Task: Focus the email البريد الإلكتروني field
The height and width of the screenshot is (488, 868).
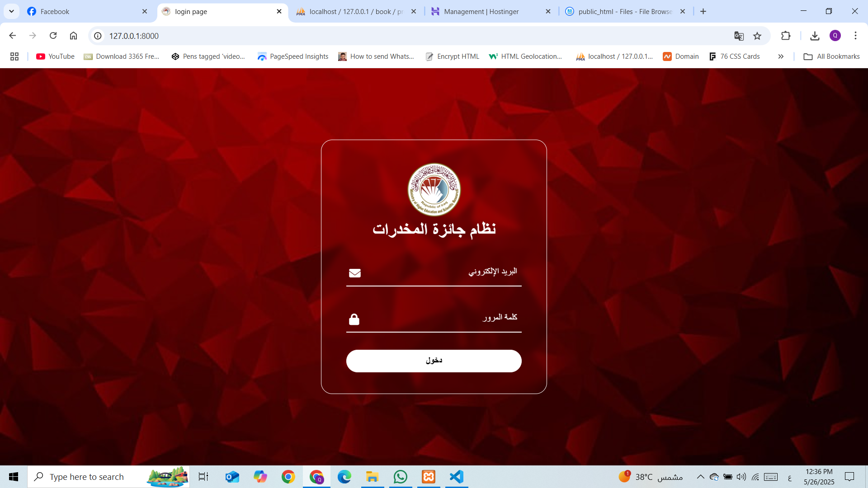Action: (x=434, y=272)
